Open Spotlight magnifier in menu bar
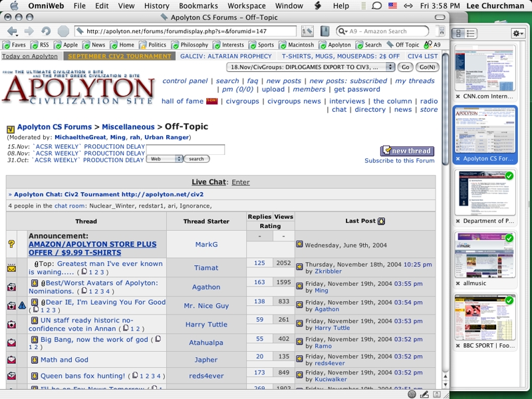 pyautogui.click(x=376, y=6)
